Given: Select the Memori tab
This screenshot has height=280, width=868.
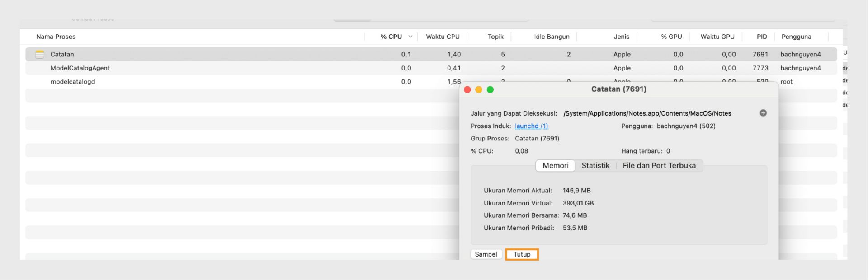Looking at the screenshot, I should coord(555,165).
